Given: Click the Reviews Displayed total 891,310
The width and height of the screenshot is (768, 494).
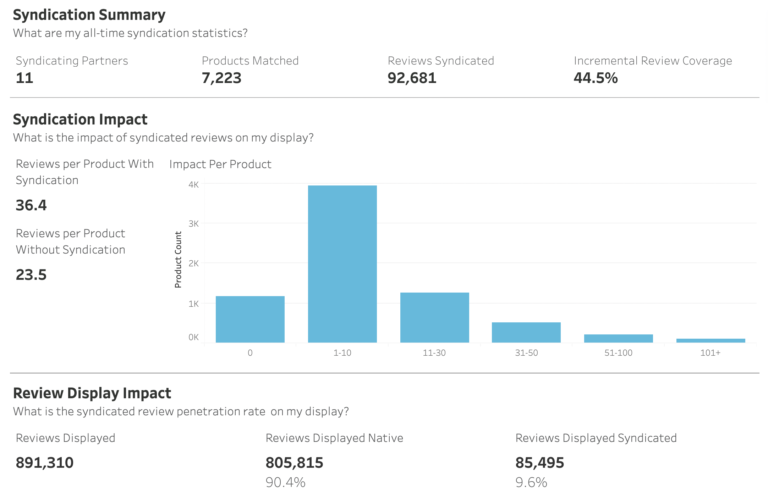Looking at the screenshot, I should 45,462.
